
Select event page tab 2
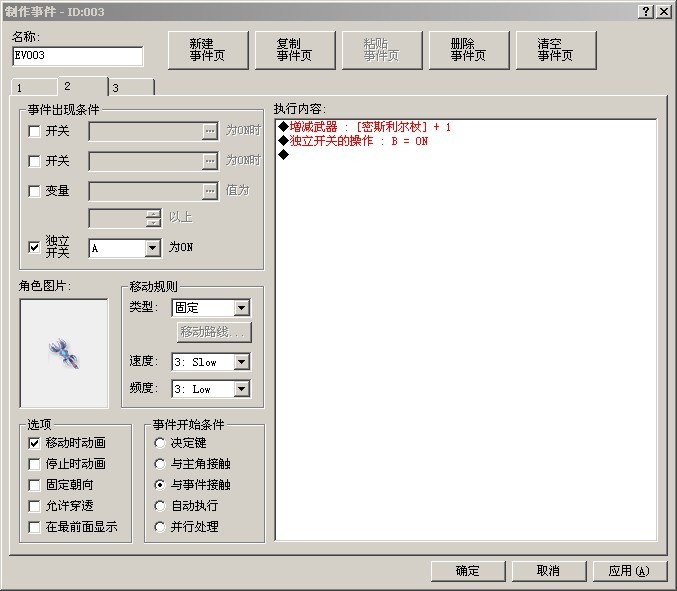(x=82, y=86)
